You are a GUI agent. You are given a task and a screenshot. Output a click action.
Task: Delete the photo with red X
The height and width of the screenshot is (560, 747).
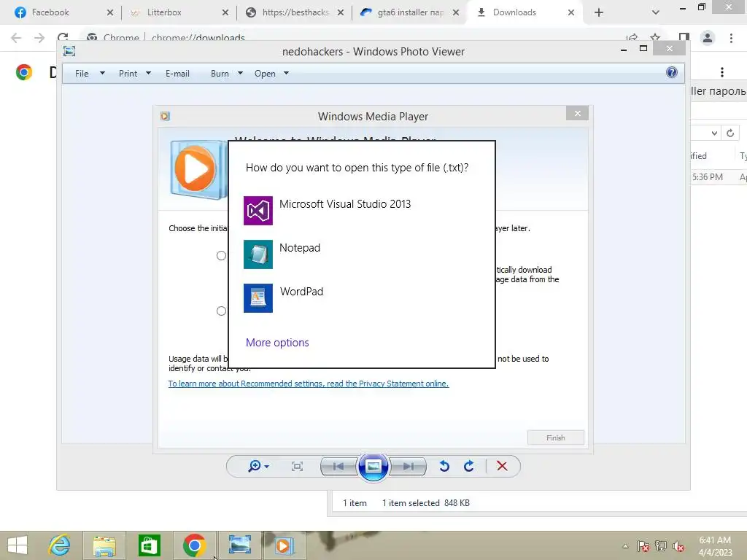point(502,466)
